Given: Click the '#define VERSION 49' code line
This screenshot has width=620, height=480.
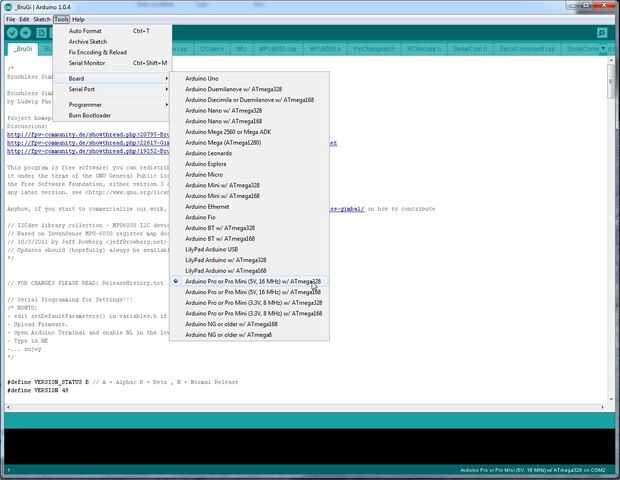Looking at the screenshot, I should pos(38,391).
